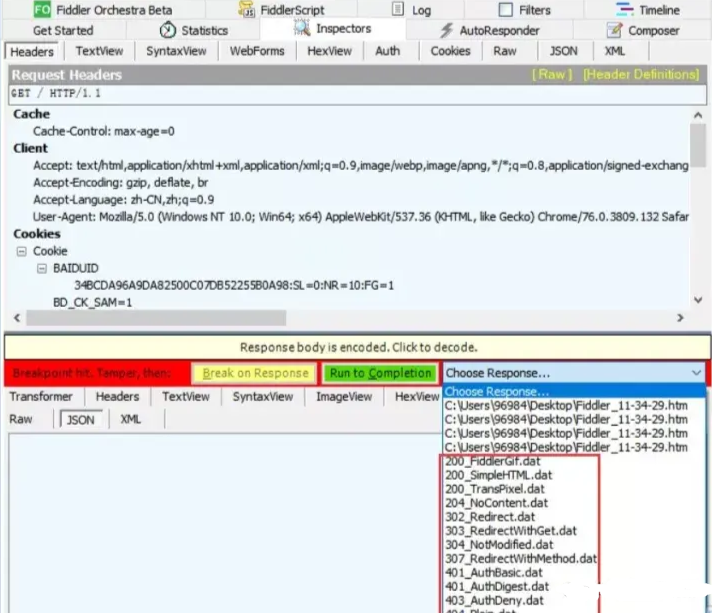712x613 pixels.
Task: Choose the 200_FiddlerGif.dat response
Action: point(493,461)
